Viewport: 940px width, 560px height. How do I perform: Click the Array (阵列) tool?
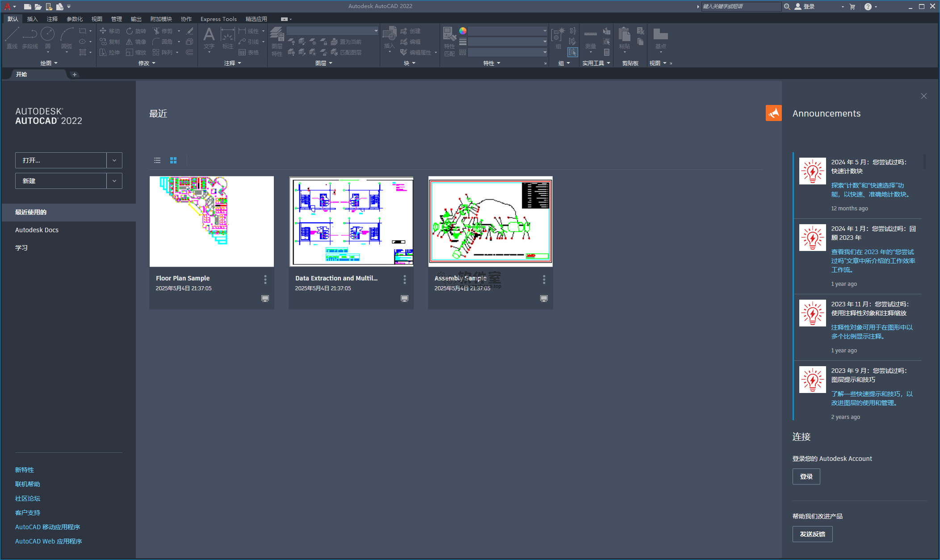pos(163,52)
